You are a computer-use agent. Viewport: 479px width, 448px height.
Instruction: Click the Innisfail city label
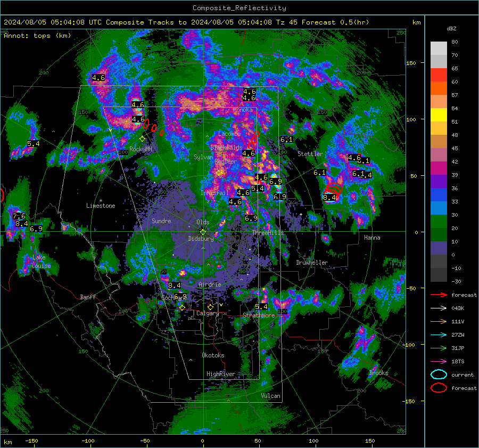point(214,193)
